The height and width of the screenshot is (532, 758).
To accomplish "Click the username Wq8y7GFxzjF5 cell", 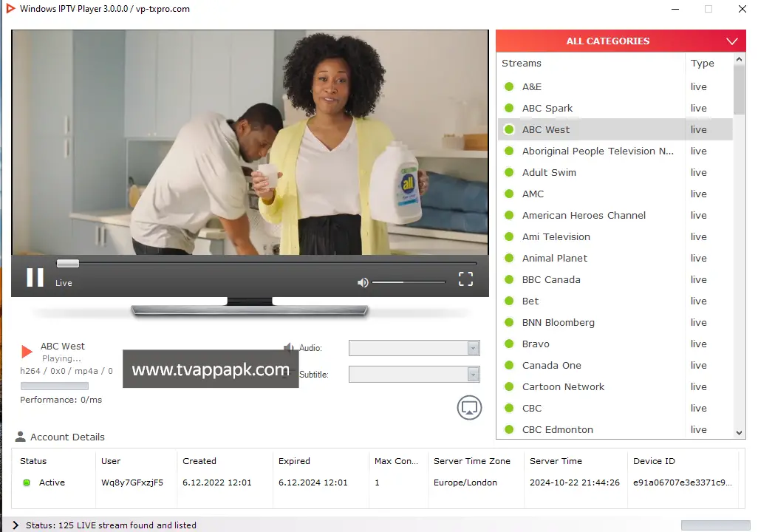I will 132,482.
